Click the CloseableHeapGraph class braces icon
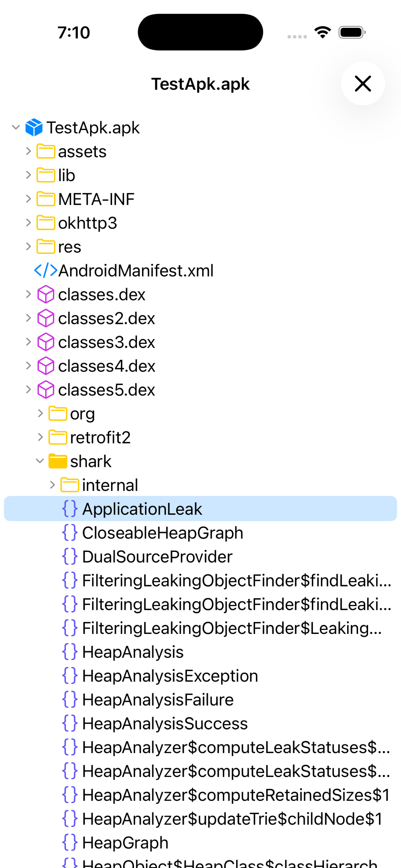The width and height of the screenshot is (401, 868). pos(70,533)
